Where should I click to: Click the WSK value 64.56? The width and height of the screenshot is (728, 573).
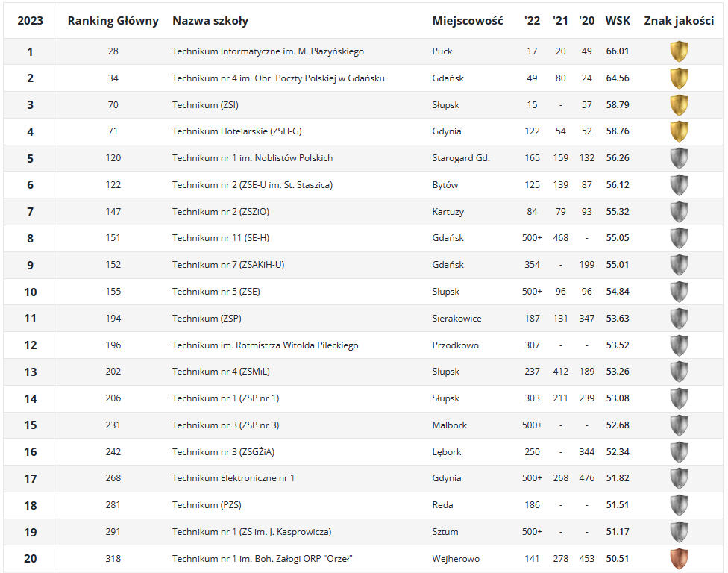click(x=618, y=78)
